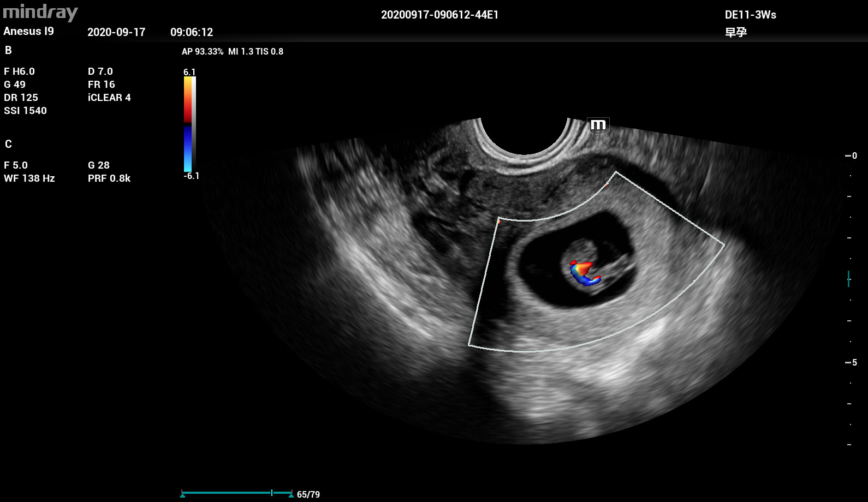Click the PRF 0.8k parameter
Image resolution: width=868 pixels, height=502 pixels.
pyautogui.click(x=109, y=178)
